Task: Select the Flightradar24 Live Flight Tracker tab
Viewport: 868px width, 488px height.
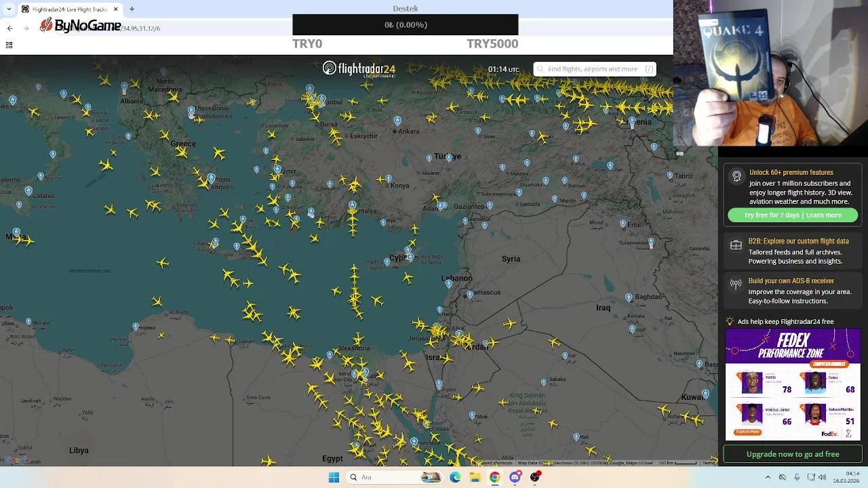Action: (x=69, y=9)
